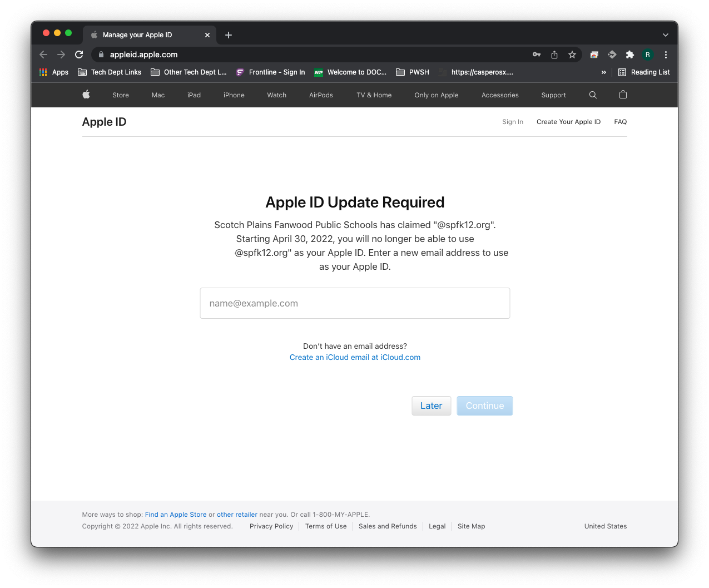Open a new browser tab
The height and width of the screenshot is (588, 709).
click(x=229, y=35)
